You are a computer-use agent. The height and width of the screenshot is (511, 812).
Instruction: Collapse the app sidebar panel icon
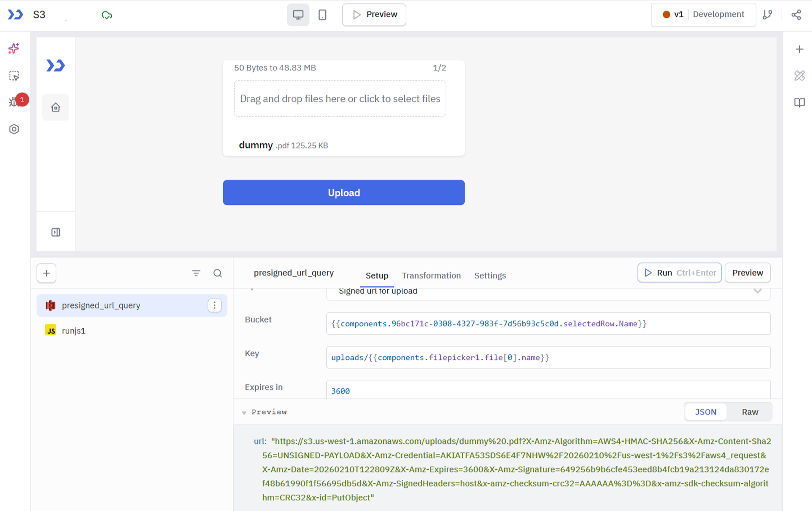[x=56, y=232]
